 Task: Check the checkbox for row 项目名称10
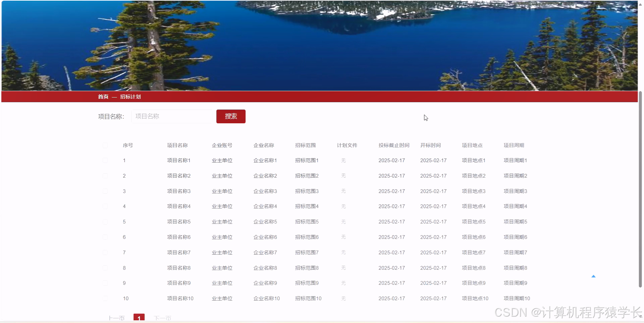click(x=105, y=298)
